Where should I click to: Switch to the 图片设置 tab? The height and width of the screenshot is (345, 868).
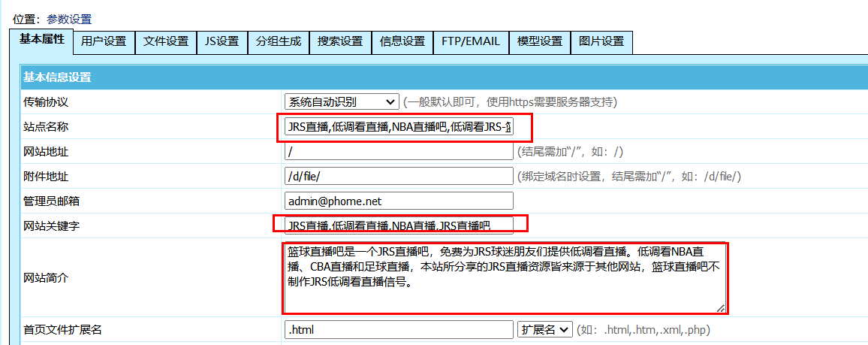(x=601, y=42)
